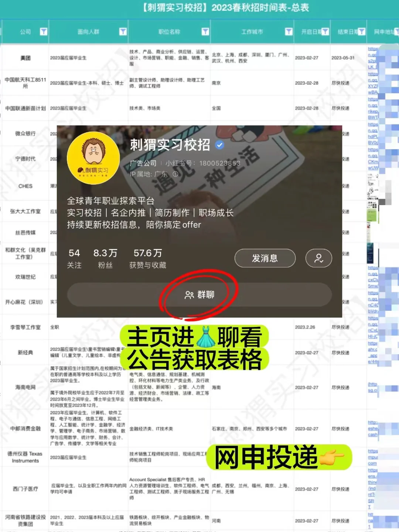Open the filter dropdown on 公司 column
Screen dimensions: 399x532
pos(44,32)
